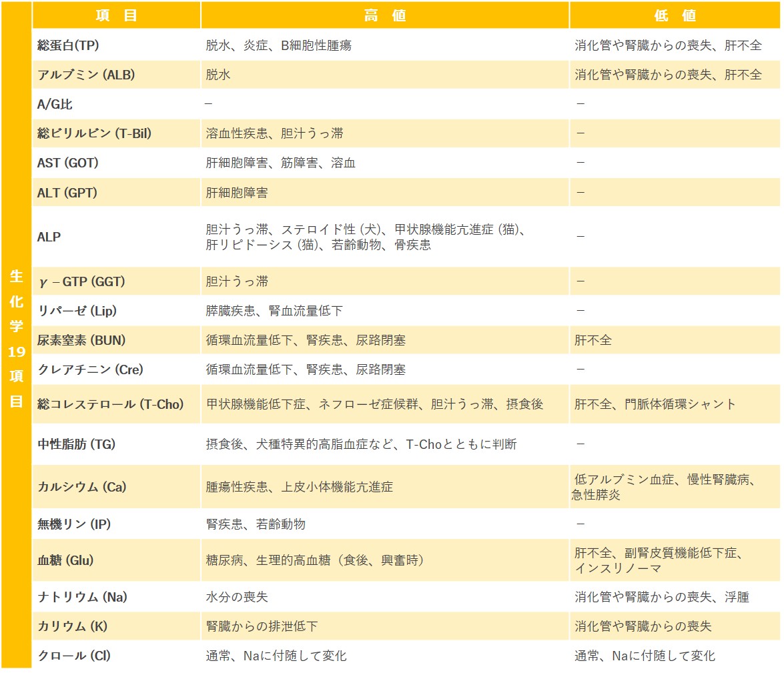Click the 尿素窒素 (BUN) row label

point(81,340)
